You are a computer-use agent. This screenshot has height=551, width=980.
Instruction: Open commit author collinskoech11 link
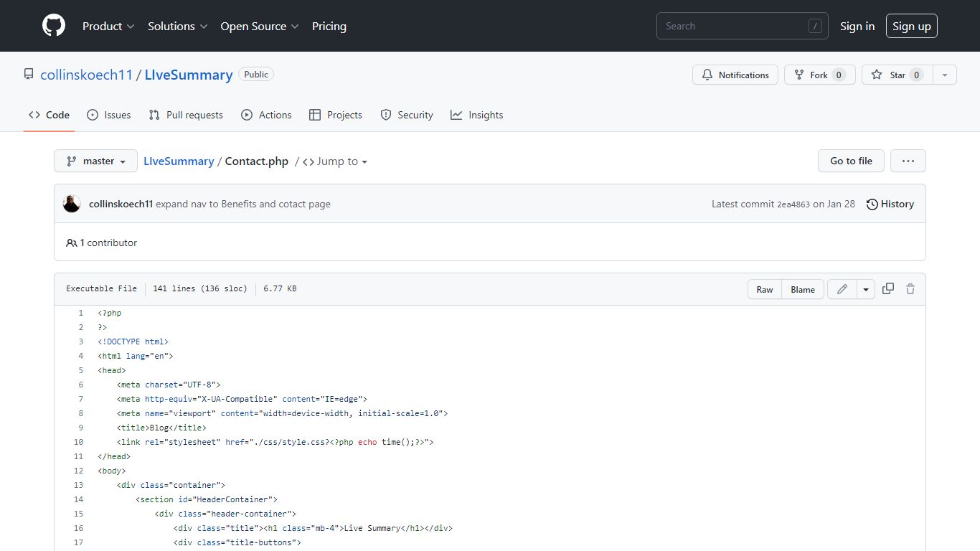[121, 204]
